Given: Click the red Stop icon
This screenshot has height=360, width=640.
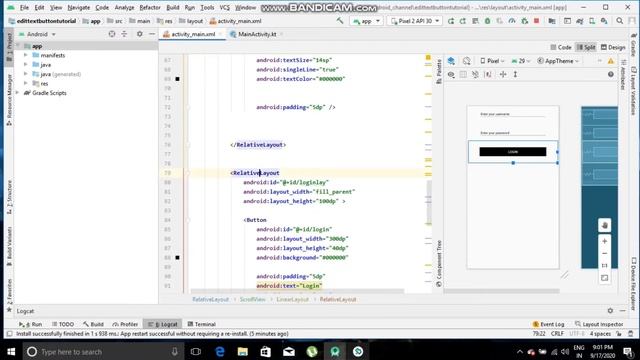Looking at the screenshot, I should coord(536,21).
